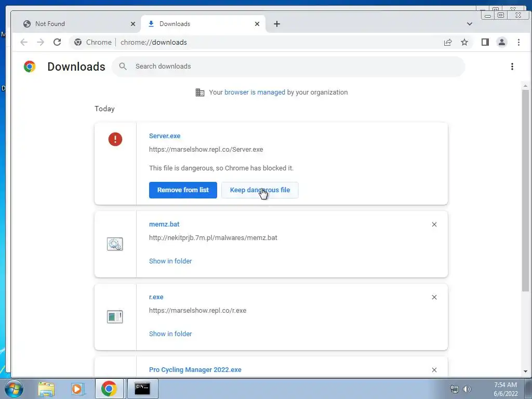The height and width of the screenshot is (399, 532).
Task: Click the marselshow.repl.co/Server.exe URL
Action: pyautogui.click(x=206, y=149)
